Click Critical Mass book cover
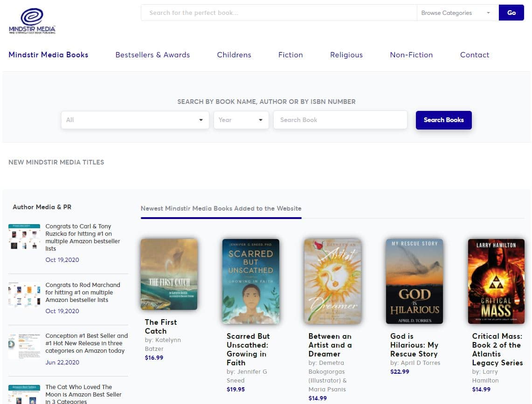The height and width of the screenshot is (404, 532). [x=497, y=281]
